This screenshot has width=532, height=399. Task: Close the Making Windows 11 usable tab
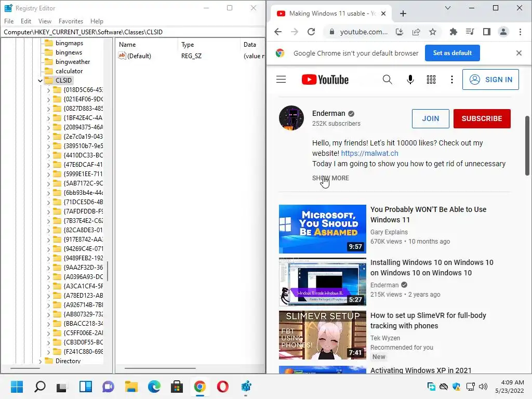point(383,14)
